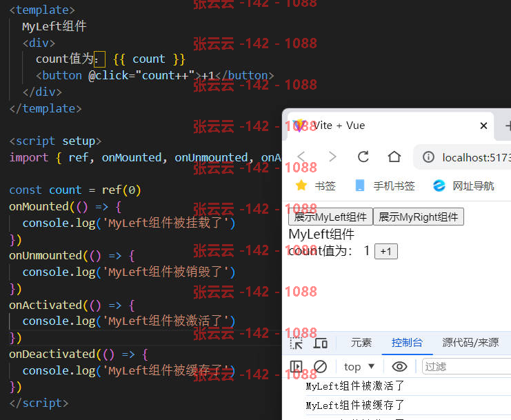The width and height of the screenshot is (511, 420).
Task: Toggle the console sidebar panel icon
Action: pos(296,367)
